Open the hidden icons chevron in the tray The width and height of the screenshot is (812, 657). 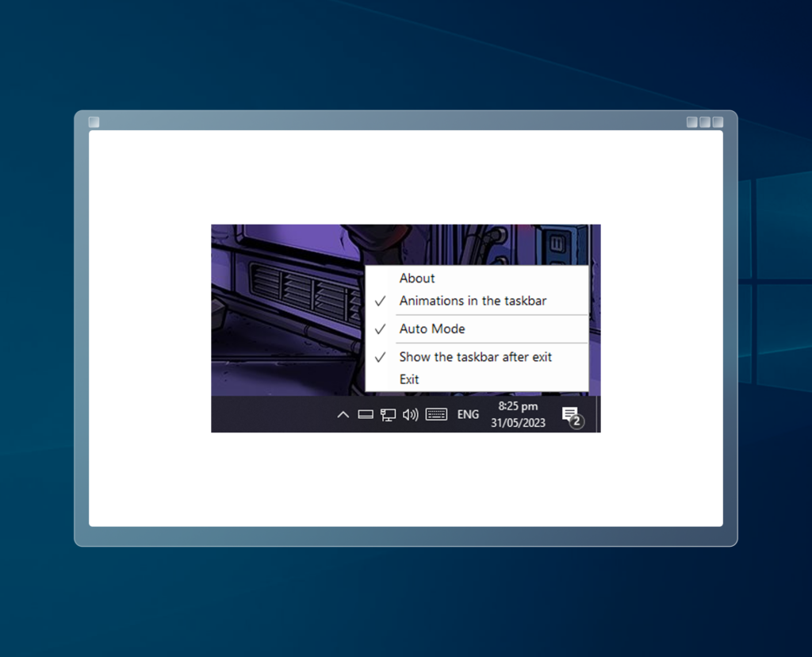(343, 414)
